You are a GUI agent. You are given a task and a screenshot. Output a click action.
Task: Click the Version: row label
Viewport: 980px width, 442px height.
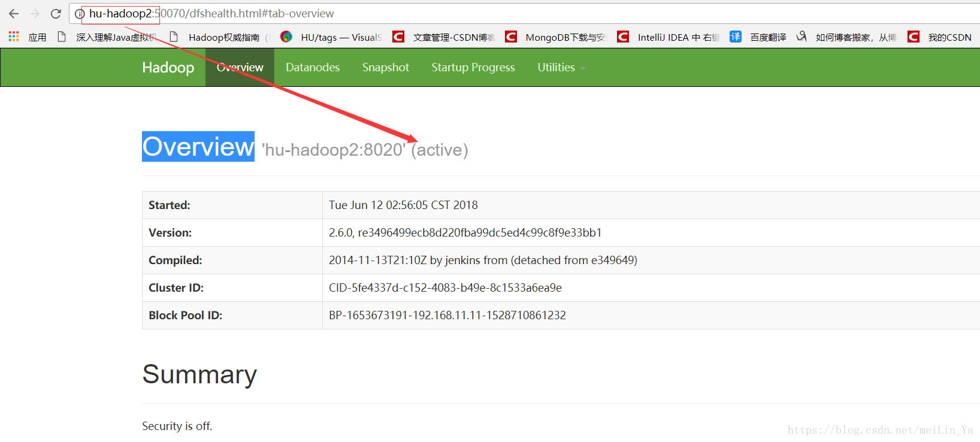click(x=170, y=233)
